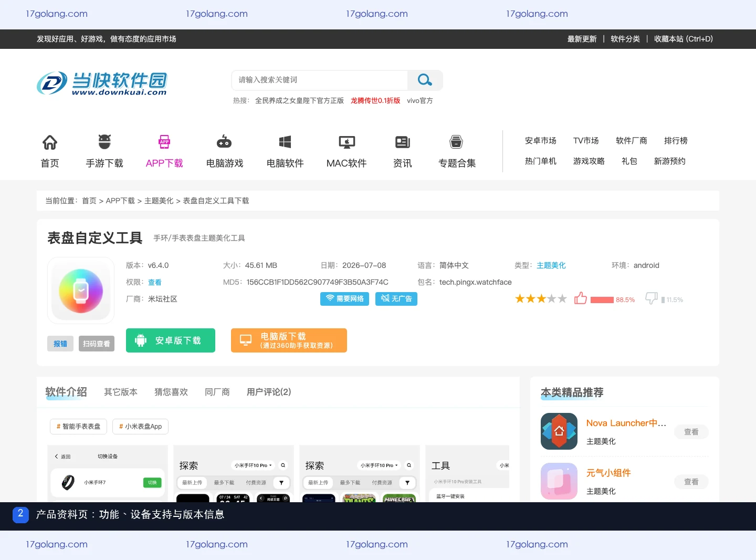The width and height of the screenshot is (756, 560).
Task: Click the Nova Launcher app icon
Action: click(559, 431)
